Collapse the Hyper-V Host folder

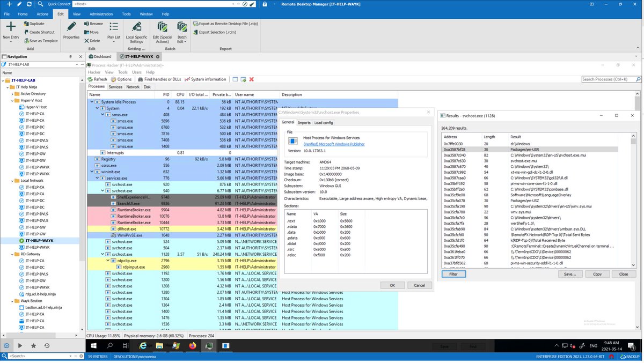coord(11,100)
